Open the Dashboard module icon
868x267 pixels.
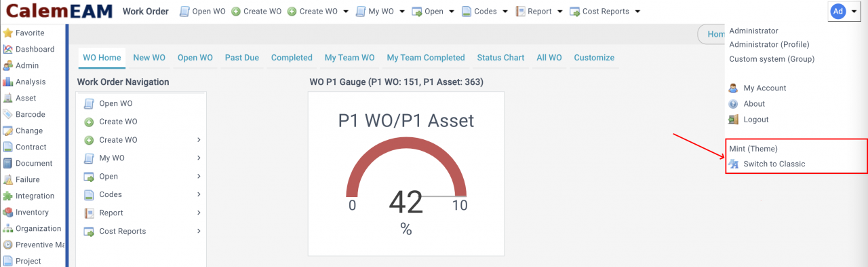8,49
